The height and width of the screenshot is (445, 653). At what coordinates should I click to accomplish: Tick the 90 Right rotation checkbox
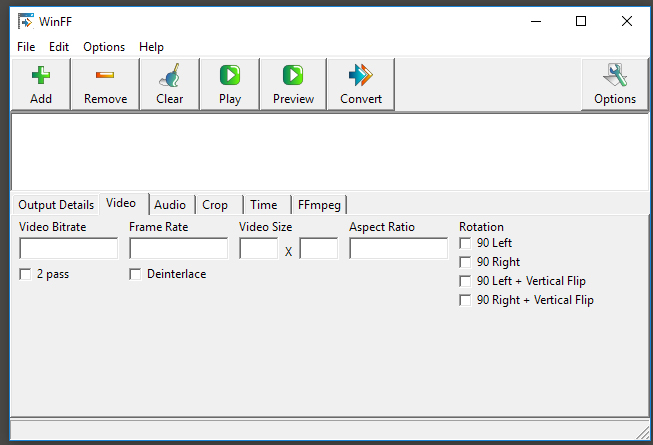coord(465,262)
